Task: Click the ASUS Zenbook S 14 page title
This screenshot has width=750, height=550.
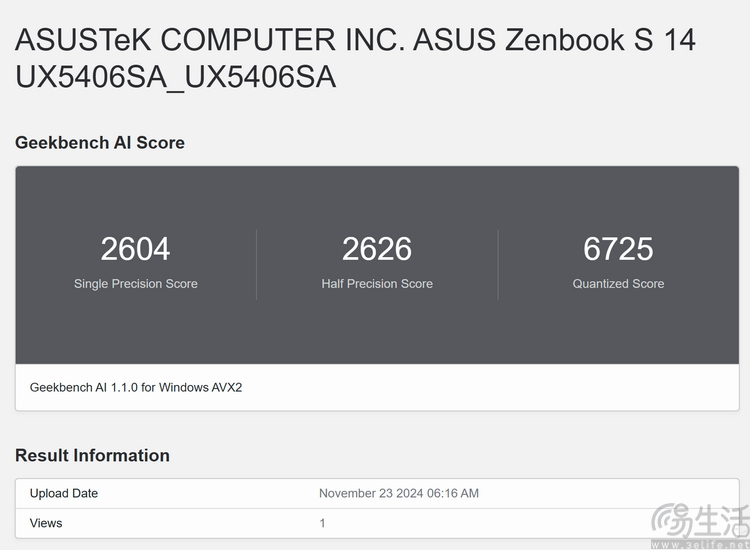Action: tap(355, 58)
